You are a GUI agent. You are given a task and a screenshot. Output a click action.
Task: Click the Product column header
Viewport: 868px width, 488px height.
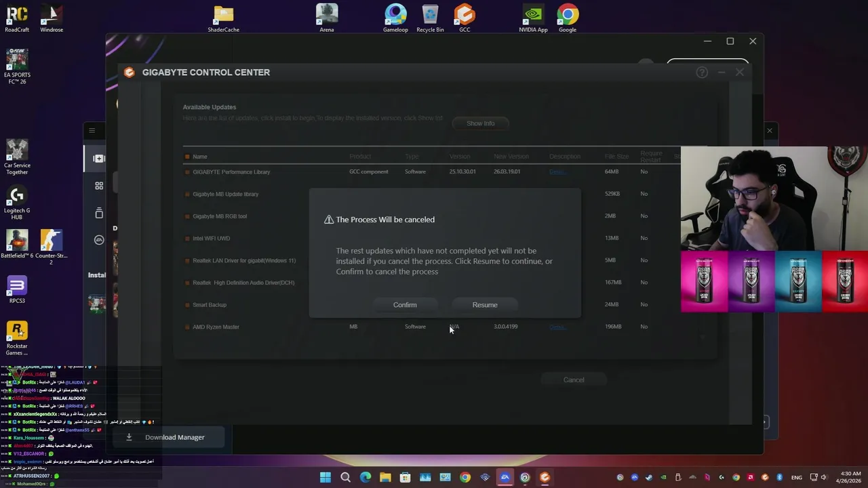pos(360,157)
